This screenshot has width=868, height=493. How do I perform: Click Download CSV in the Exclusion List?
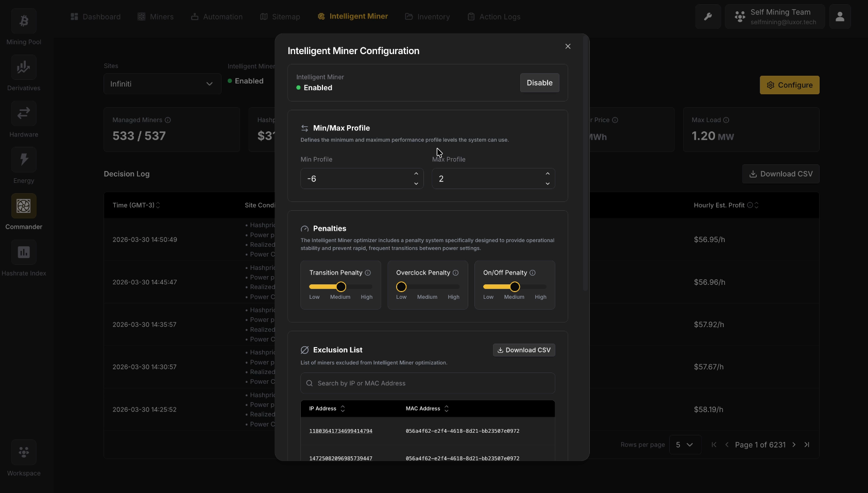click(524, 350)
